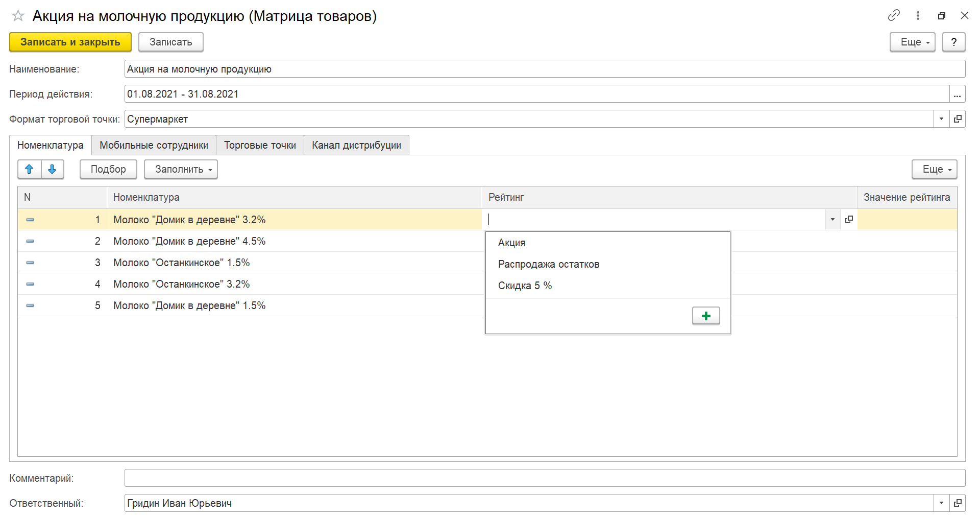
Task: Click Записать и закрыть button
Action: point(70,42)
